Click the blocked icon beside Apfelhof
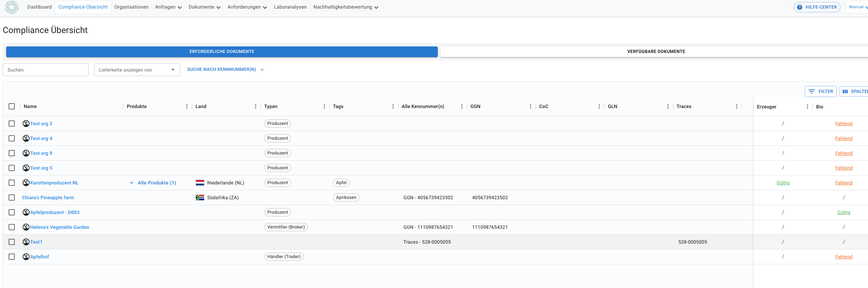This screenshot has height=288, width=868. pyautogui.click(x=26, y=257)
